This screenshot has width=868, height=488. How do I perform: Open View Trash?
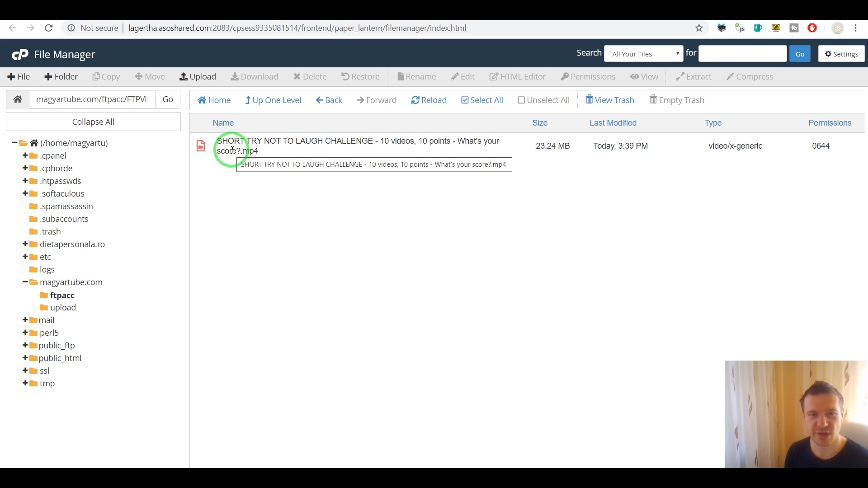(609, 100)
